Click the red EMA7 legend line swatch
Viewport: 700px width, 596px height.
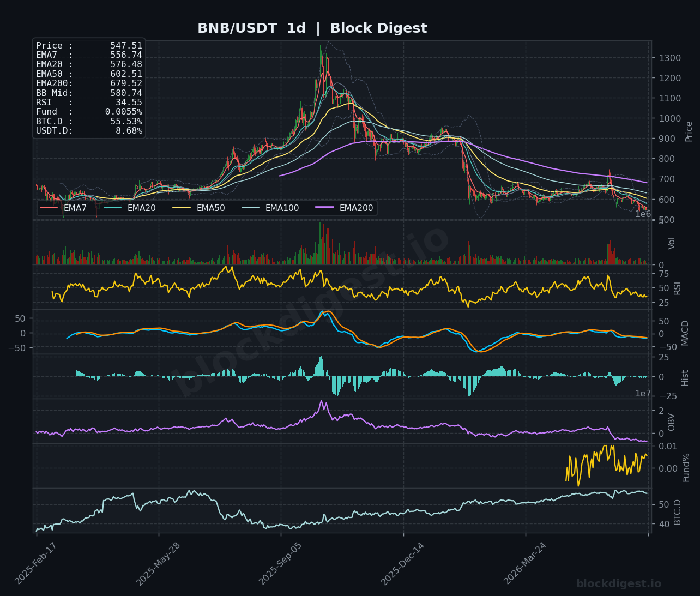(49, 208)
